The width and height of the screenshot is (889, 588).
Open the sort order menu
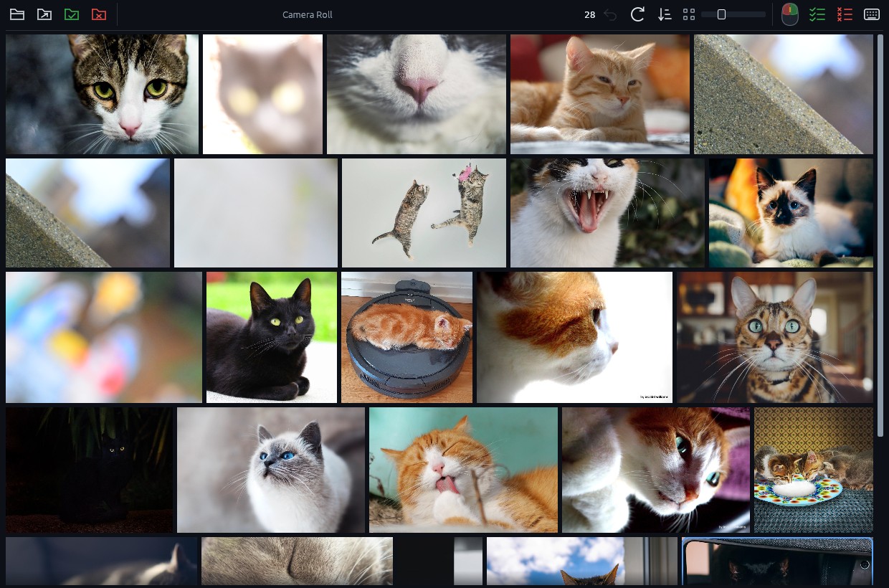point(665,14)
